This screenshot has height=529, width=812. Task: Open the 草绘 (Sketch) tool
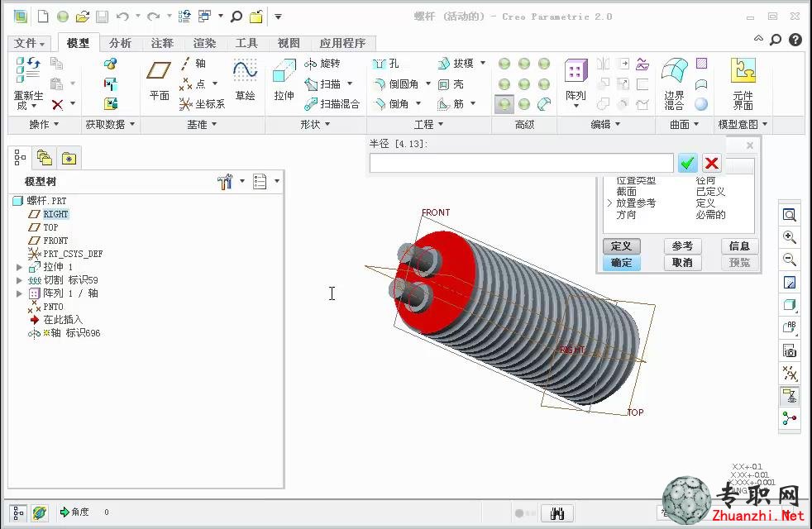coord(245,80)
